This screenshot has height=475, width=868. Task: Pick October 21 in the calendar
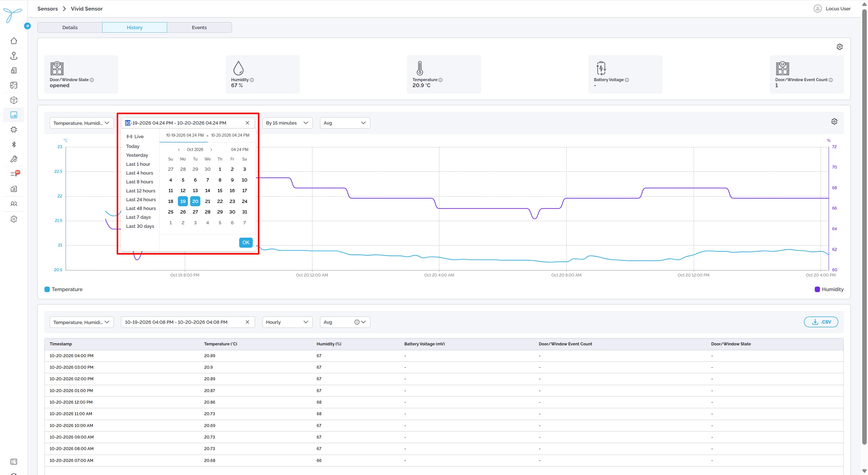[208, 201]
